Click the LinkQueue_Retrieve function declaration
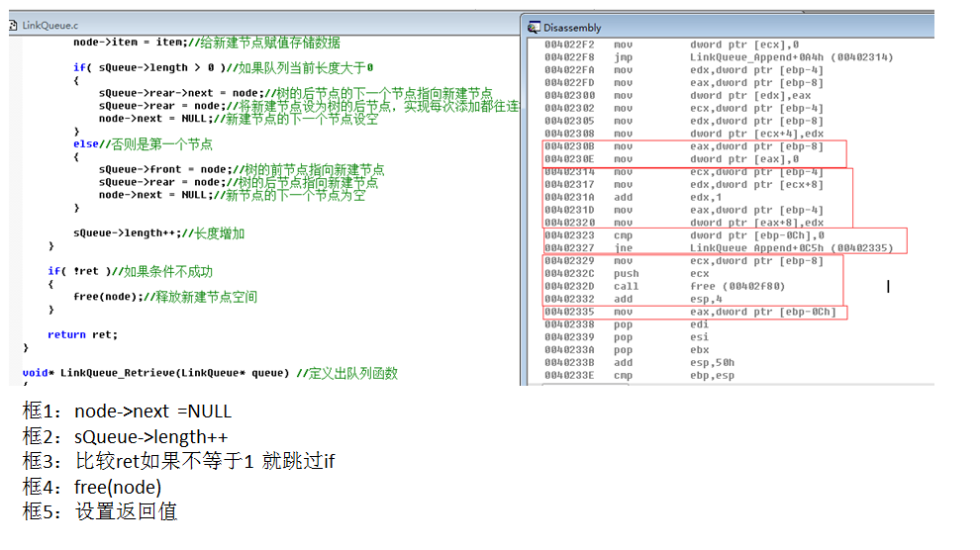The image size is (980, 550). coord(210,373)
